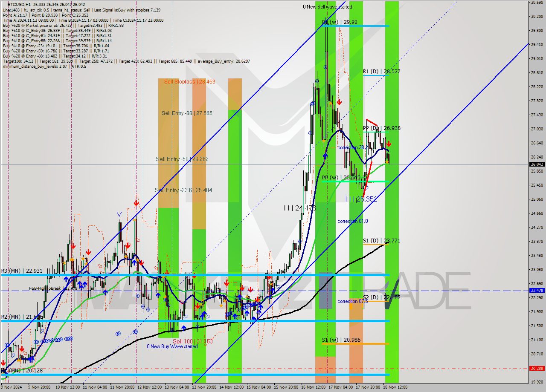Click the red 20.288 price tag

537,368
